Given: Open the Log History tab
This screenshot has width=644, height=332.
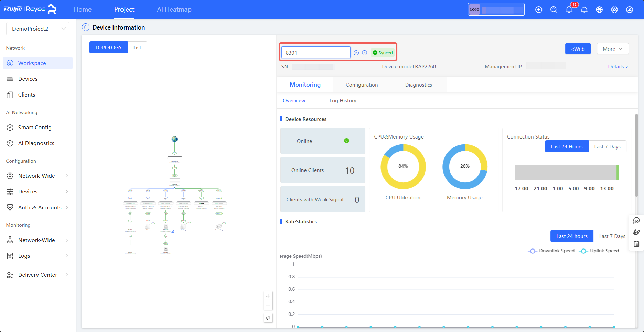Looking at the screenshot, I should coord(343,101).
